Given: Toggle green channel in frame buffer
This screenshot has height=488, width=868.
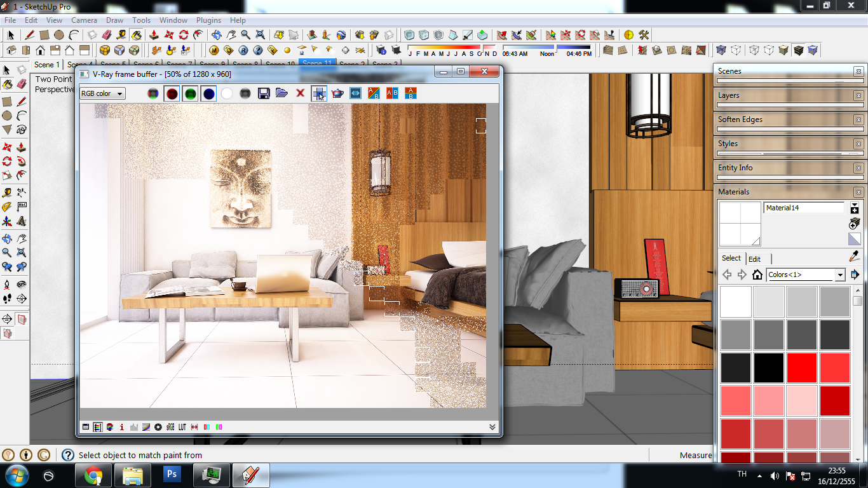Looking at the screenshot, I should pos(191,93).
